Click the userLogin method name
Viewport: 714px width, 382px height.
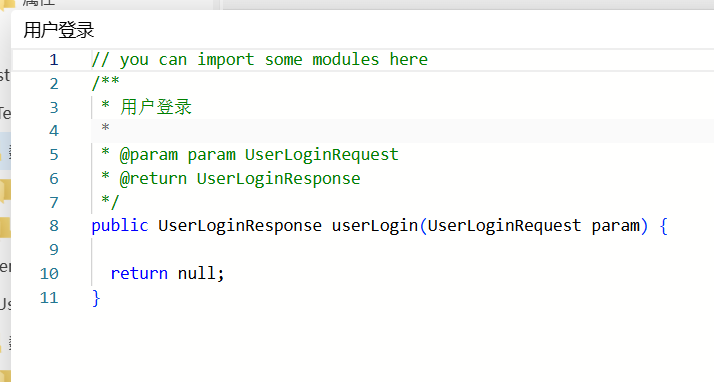tap(375, 226)
